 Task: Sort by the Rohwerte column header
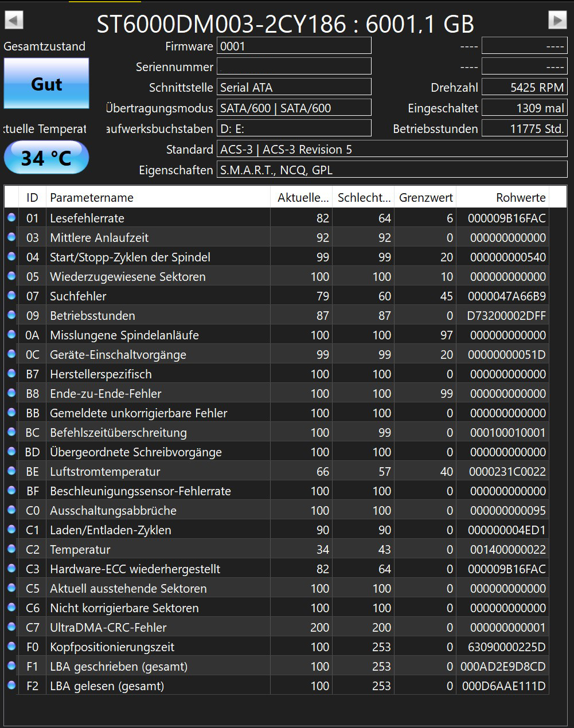pyautogui.click(x=503, y=197)
